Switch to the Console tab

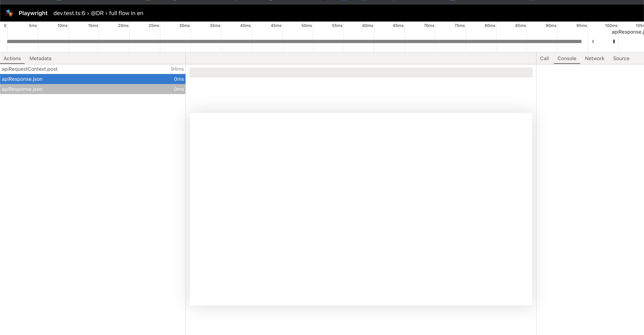[x=567, y=59]
